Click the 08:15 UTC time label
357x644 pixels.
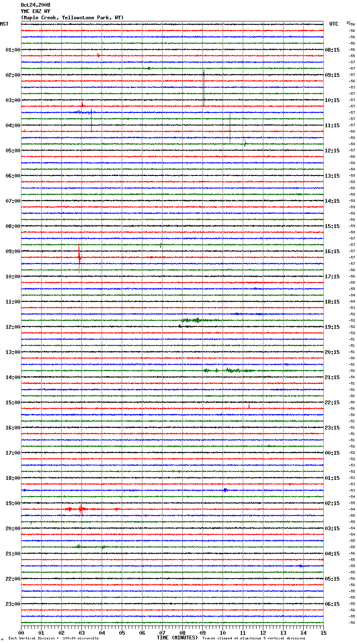pos(332,50)
